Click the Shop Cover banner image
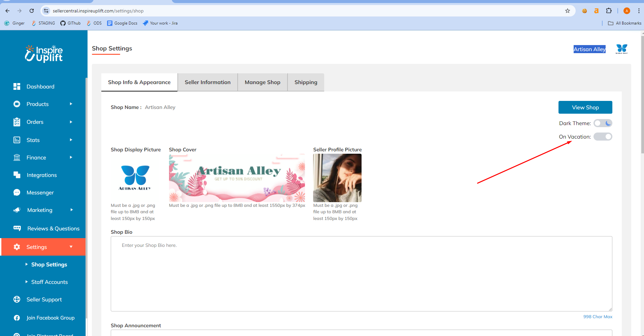 click(237, 178)
